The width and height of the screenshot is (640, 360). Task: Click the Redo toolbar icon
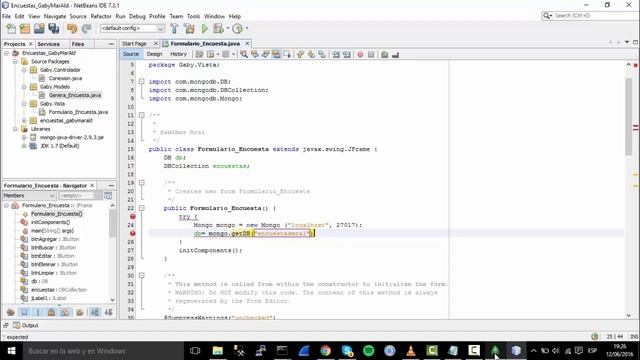click(x=87, y=29)
